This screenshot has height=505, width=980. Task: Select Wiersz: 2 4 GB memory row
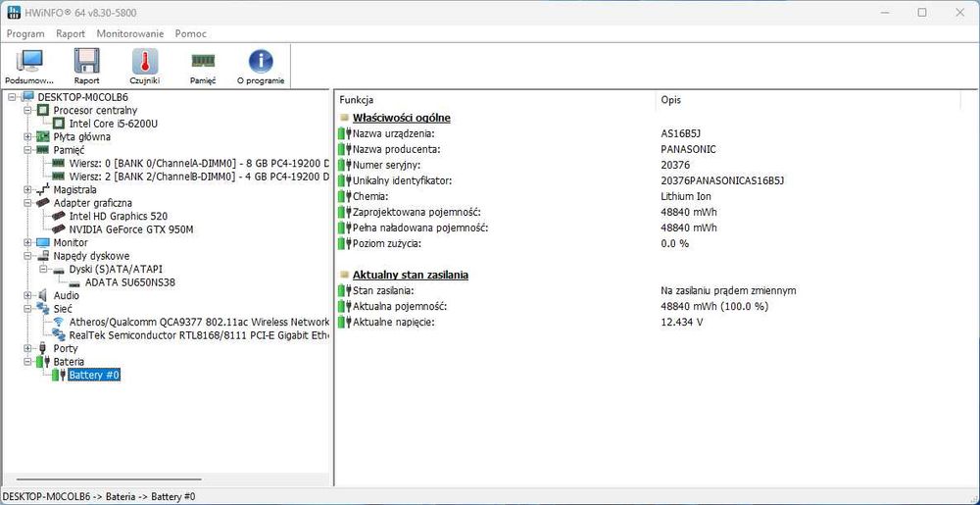point(199,177)
